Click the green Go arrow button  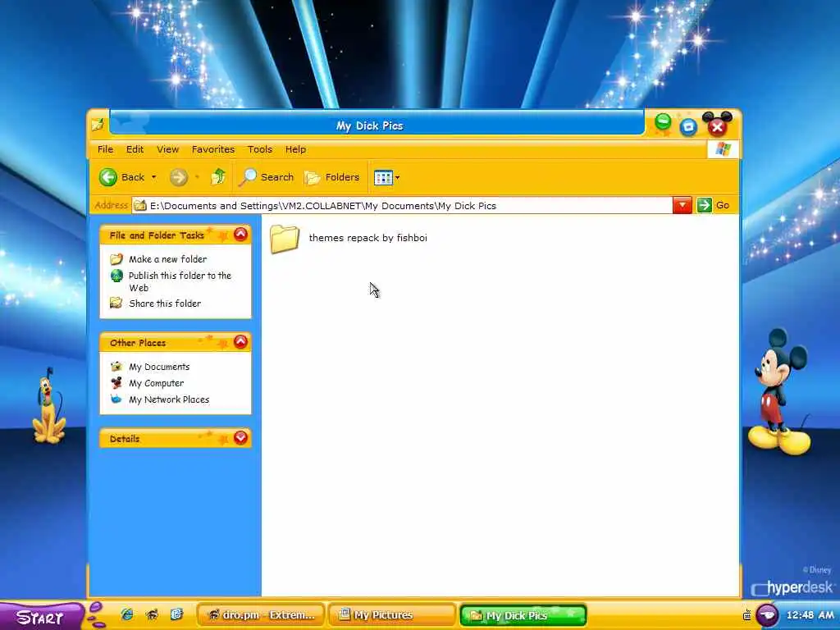(x=704, y=205)
